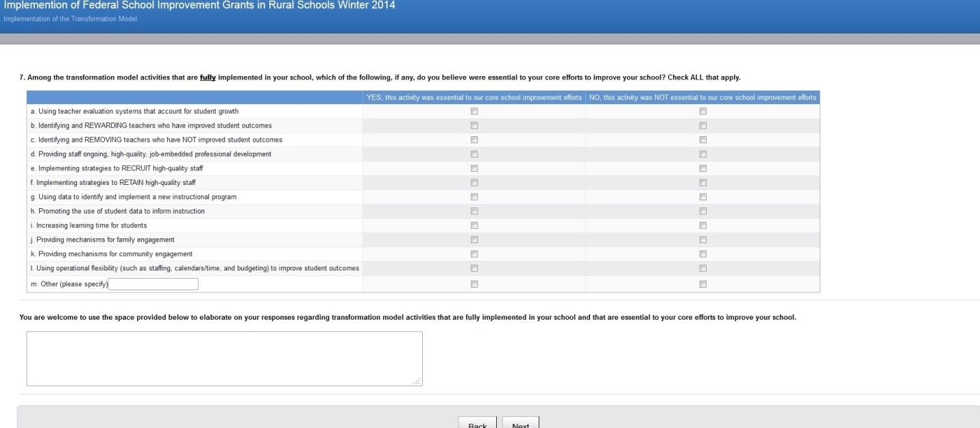
Task: Check NO for family engagement row
Action: [702, 240]
